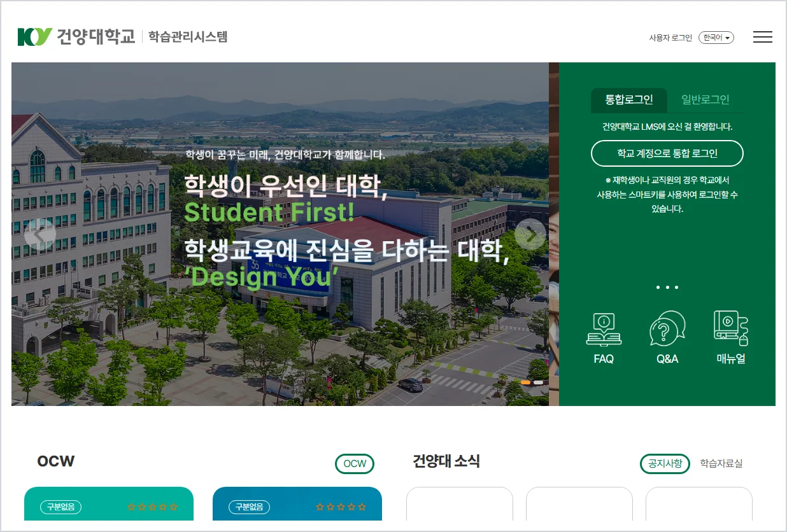
Task: Open the first 건양대 소식 notice card
Action: pos(460,504)
